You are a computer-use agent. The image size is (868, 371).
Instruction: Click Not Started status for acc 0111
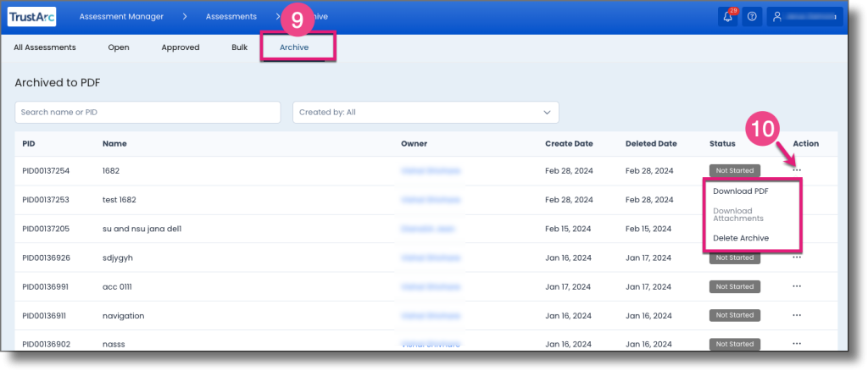(735, 286)
